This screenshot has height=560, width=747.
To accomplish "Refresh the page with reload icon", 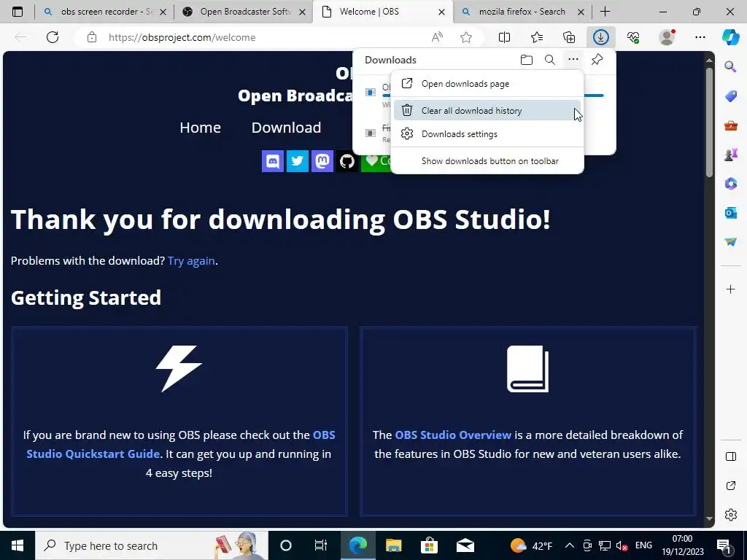I will click(53, 37).
